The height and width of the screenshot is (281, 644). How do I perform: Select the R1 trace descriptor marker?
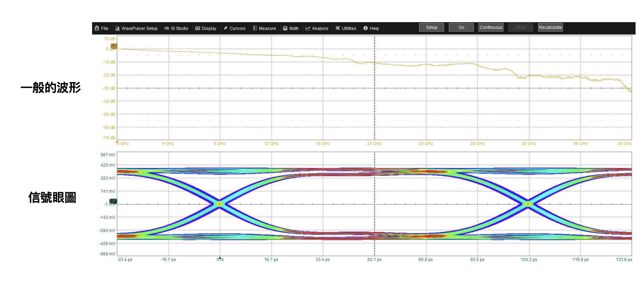[114, 46]
